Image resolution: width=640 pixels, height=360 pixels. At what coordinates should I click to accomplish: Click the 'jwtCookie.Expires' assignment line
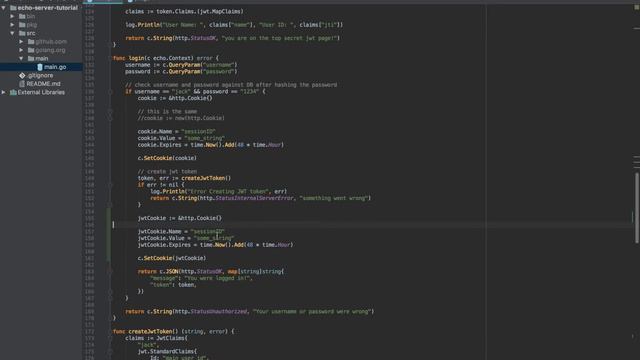click(x=215, y=245)
